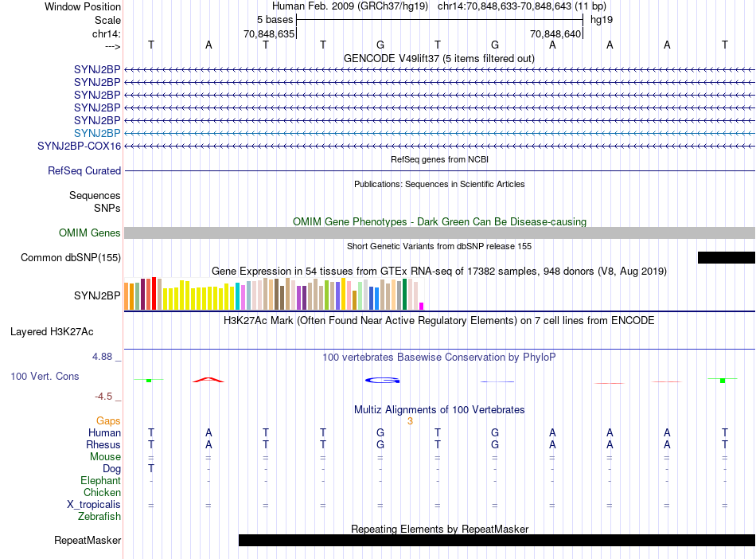Select the Mouse alignment row label

pos(105,457)
